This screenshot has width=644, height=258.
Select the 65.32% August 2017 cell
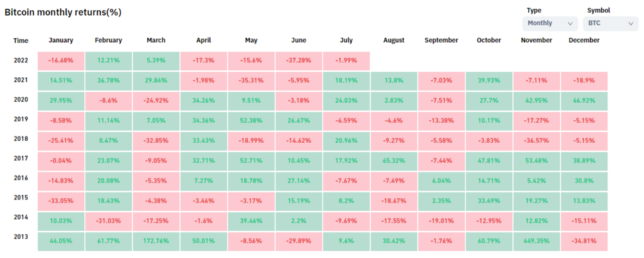tap(394, 160)
